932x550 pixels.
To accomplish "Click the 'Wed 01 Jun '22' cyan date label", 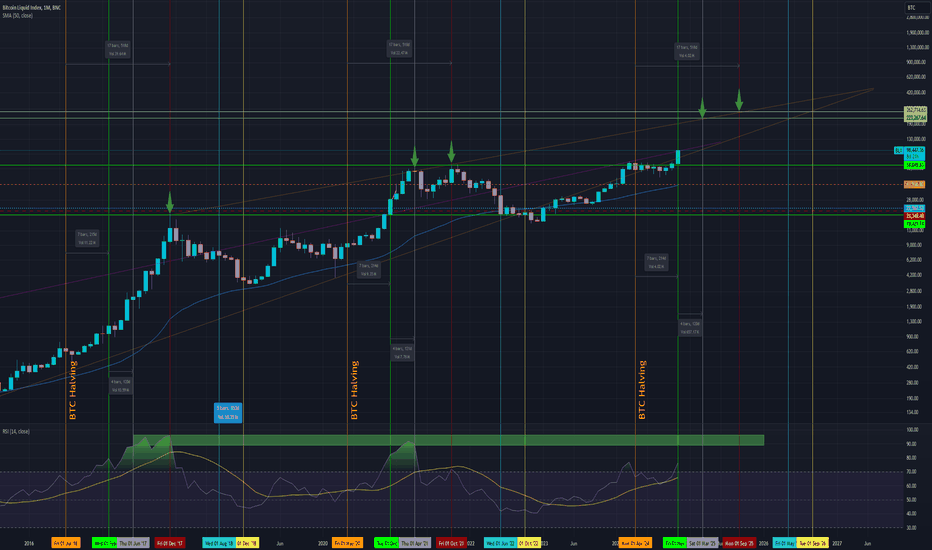I will [500, 543].
